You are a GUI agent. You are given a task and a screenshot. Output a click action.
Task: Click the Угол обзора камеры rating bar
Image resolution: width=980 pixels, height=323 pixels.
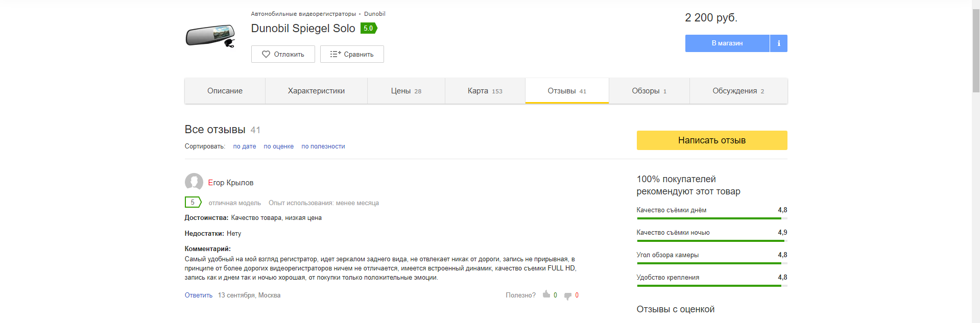pos(712,263)
